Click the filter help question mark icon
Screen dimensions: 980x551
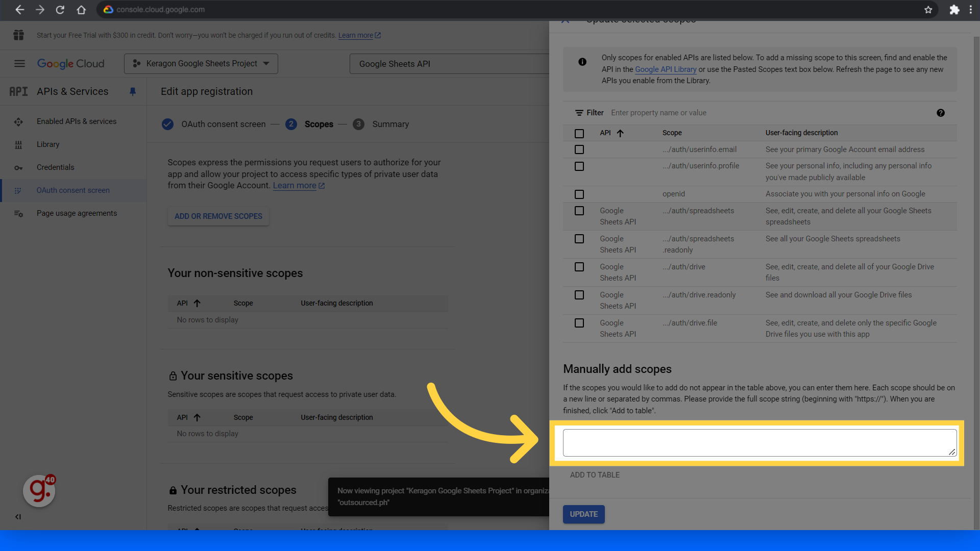941,113
